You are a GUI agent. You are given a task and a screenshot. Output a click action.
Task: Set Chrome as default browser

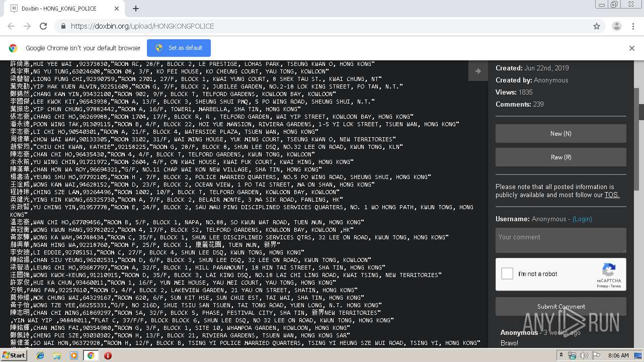pyautogui.click(x=179, y=48)
